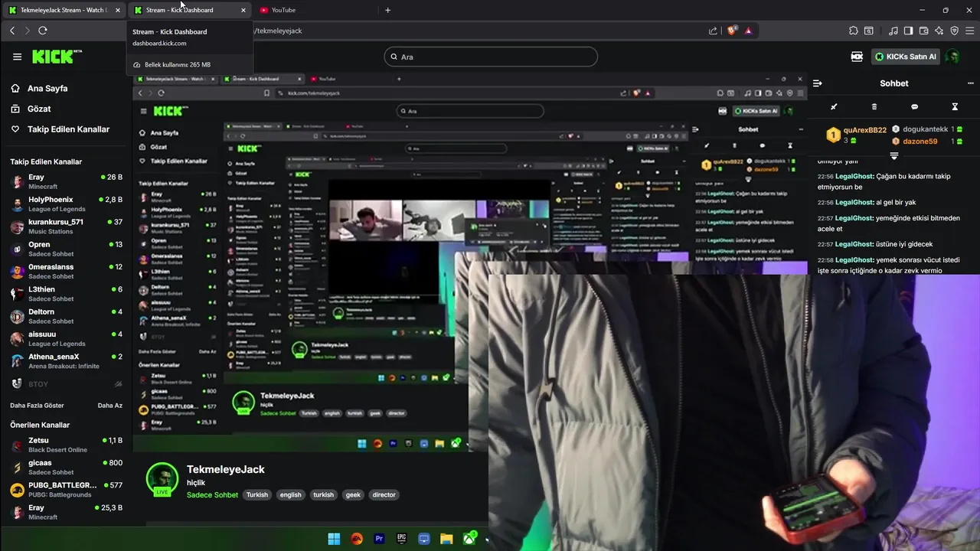Viewport: 980px width, 551px height.
Task: Open 0meraslanss channel in the followed list
Action: coord(66,272)
